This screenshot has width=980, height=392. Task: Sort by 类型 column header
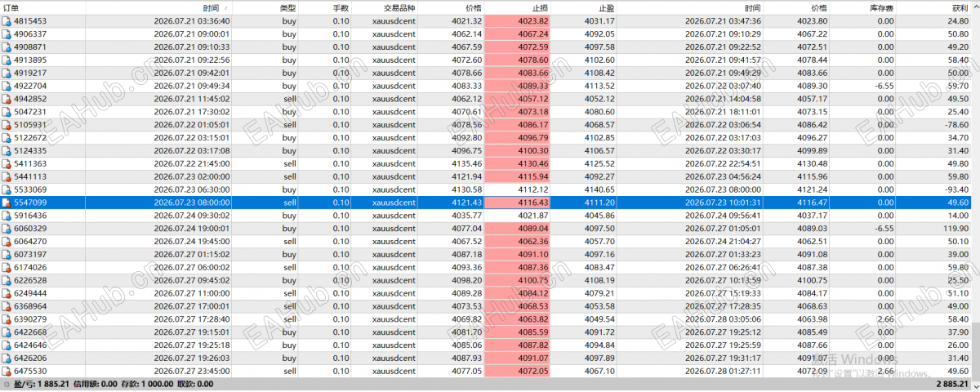tap(267, 7)
